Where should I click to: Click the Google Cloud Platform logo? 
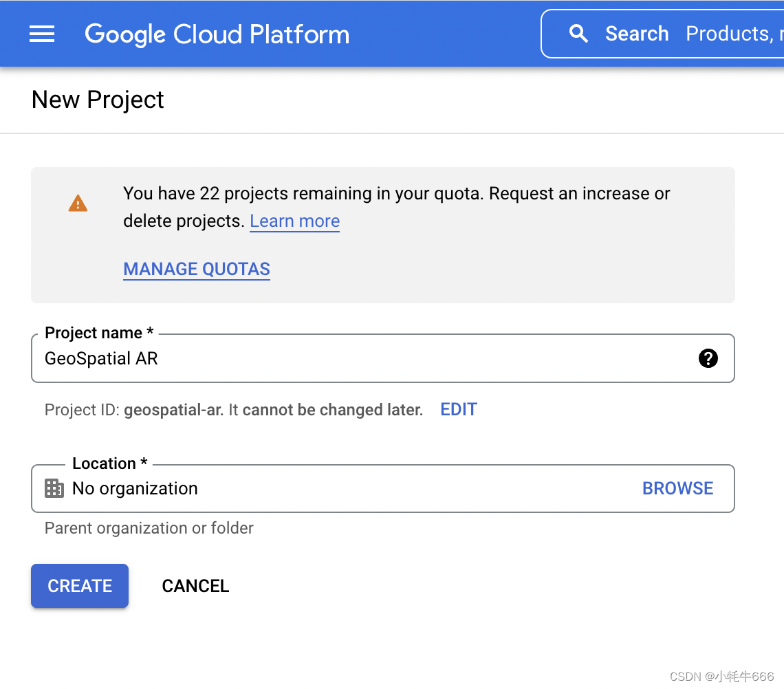click(x=217, y=34)
